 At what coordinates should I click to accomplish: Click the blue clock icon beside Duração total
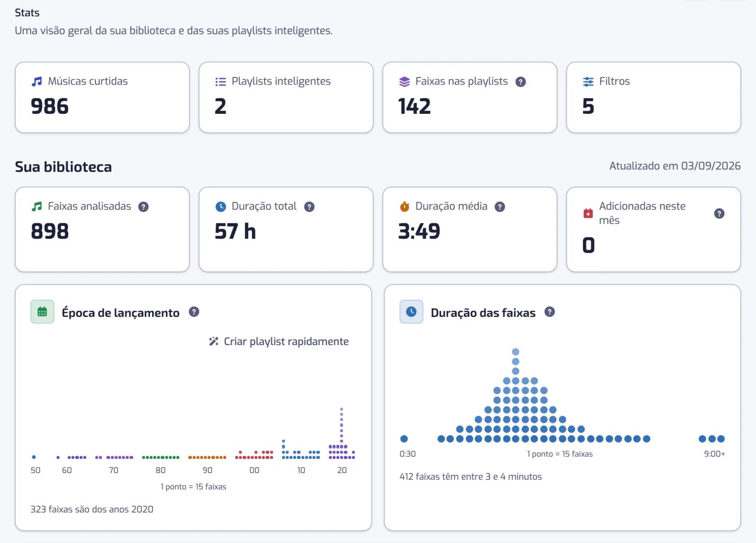pyautogui.click(x=221, y=207)
